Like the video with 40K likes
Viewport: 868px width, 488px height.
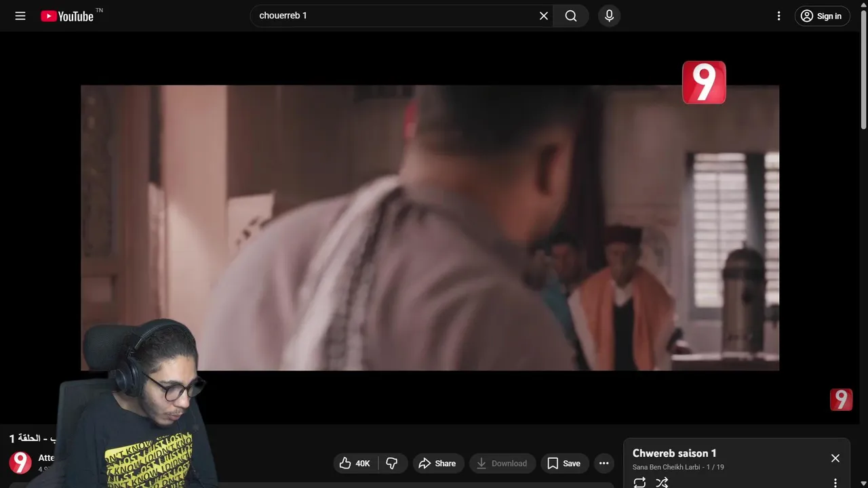click(355, 463)
